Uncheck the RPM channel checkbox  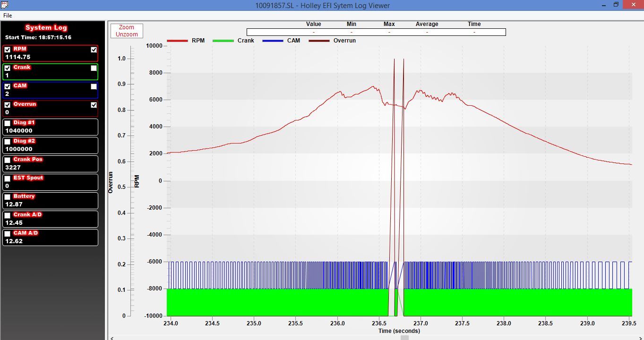point(8,50)
